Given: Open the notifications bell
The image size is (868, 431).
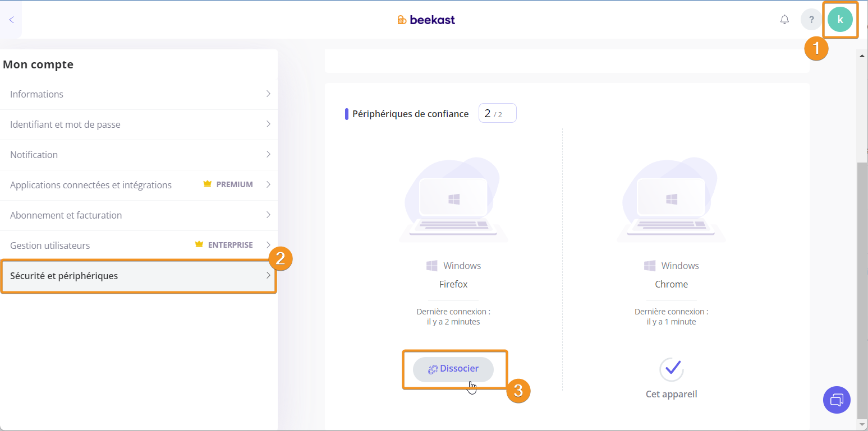Looking at the screenshot, I should [x=784, y=20].
